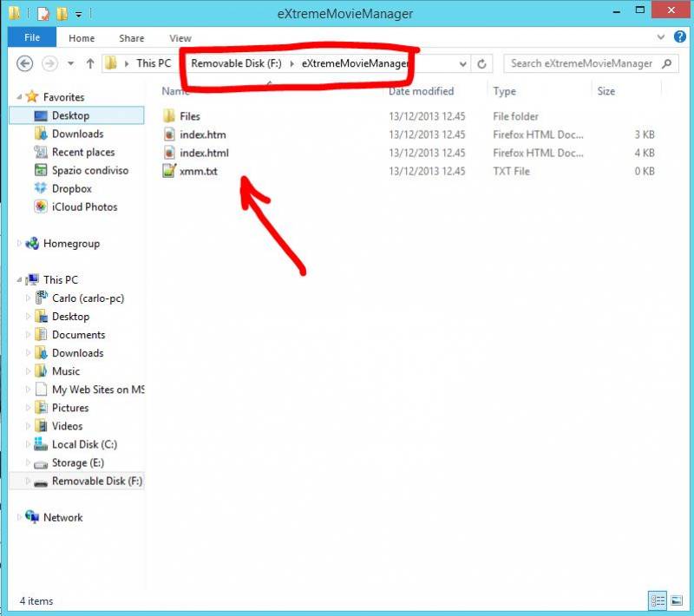Select the index.htm file icon

[169, 134]
